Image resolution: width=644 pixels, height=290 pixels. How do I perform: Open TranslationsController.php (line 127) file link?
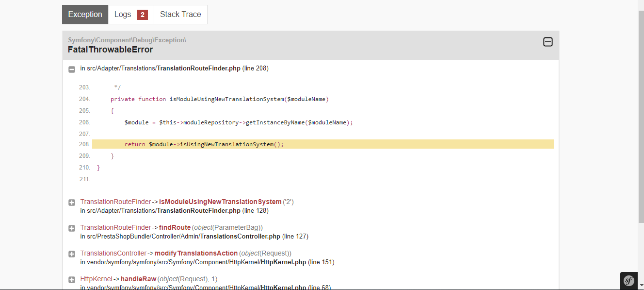(x=194, y=236)
